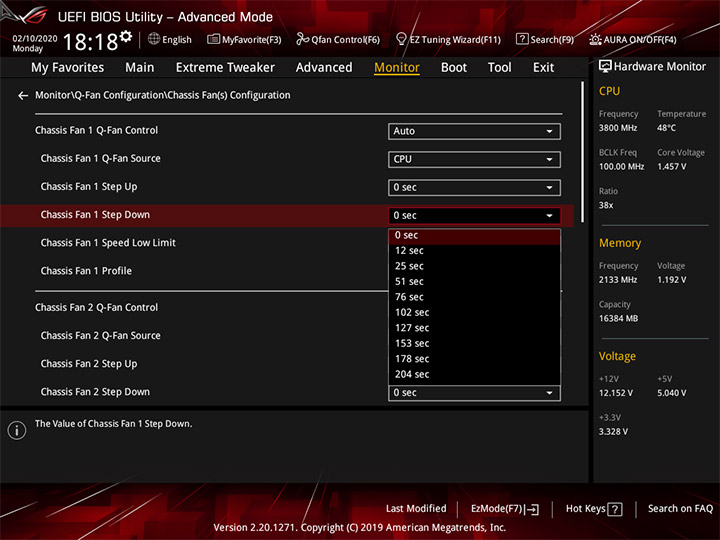Open the Exit tab
This screenshot has height=540, width=720.
[543, 68]
